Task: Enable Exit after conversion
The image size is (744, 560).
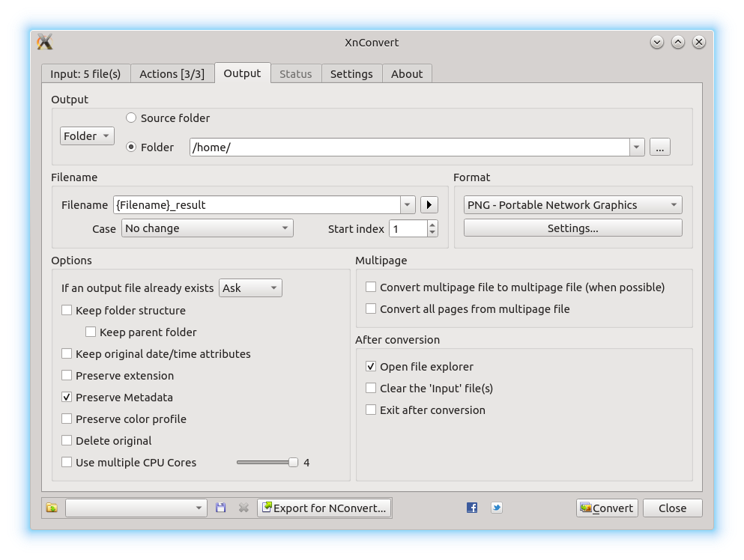Action: [x=371, y=410]
